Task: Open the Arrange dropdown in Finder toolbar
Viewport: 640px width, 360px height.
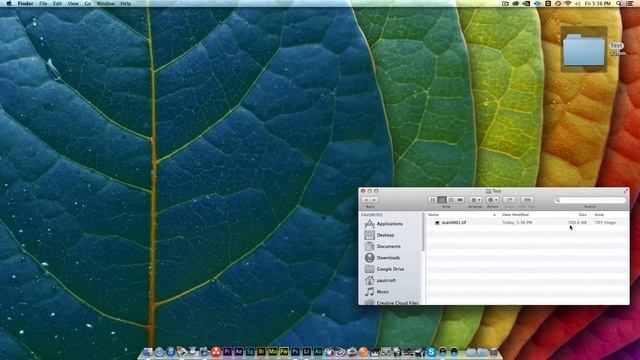Action: [476, 200]
